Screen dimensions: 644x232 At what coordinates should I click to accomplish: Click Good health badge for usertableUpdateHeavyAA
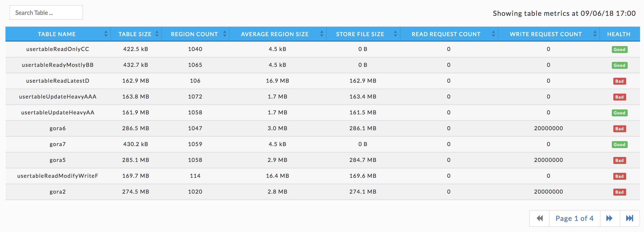619,113
